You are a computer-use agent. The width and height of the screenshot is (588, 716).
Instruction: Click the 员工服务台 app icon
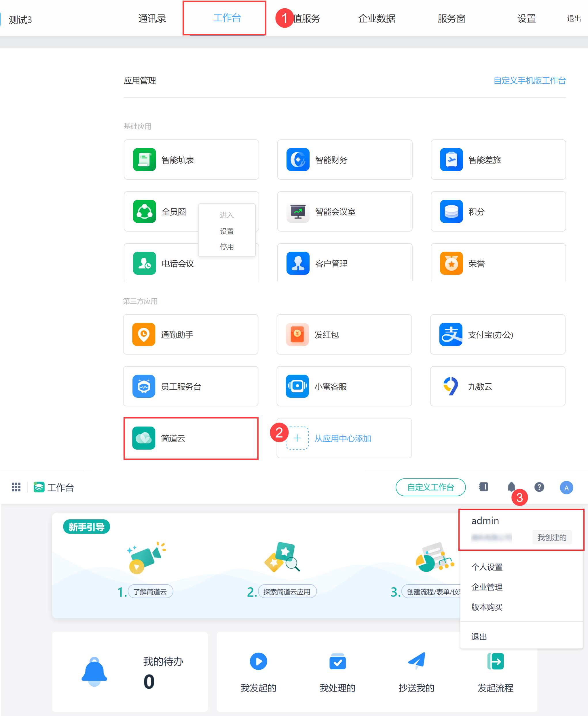[144, 386]
